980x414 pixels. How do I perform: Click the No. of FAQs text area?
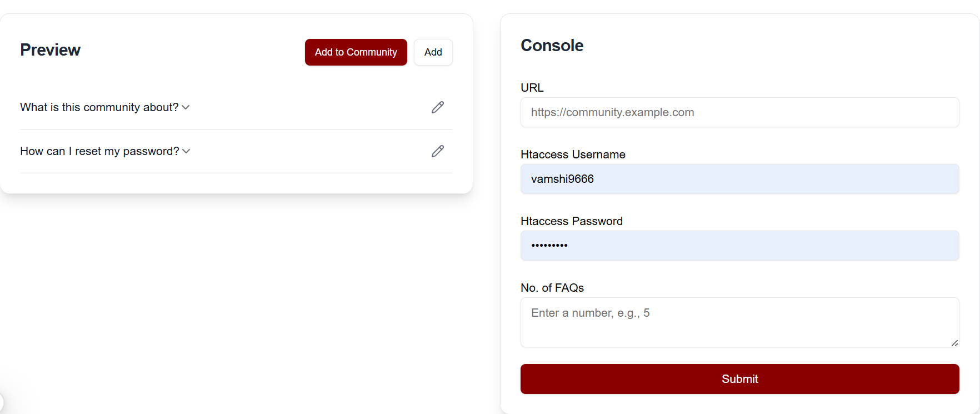click(739, 322)
